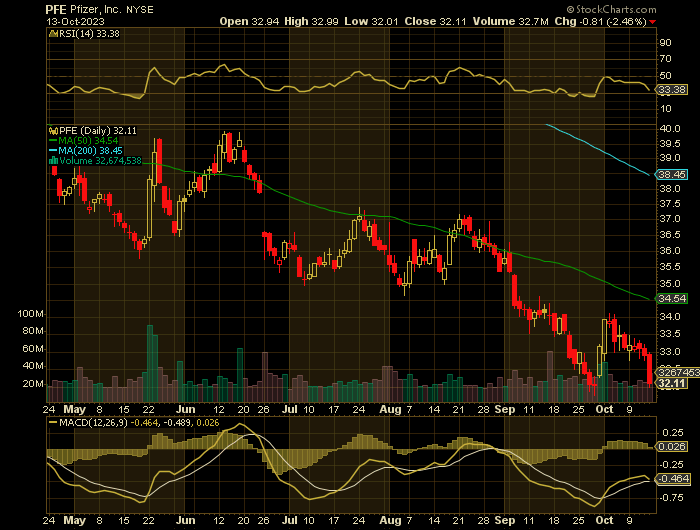Screen dimensions: 700x530
Task: Click the 0.25 MACD axis label
Action: [x=673, y=433]
